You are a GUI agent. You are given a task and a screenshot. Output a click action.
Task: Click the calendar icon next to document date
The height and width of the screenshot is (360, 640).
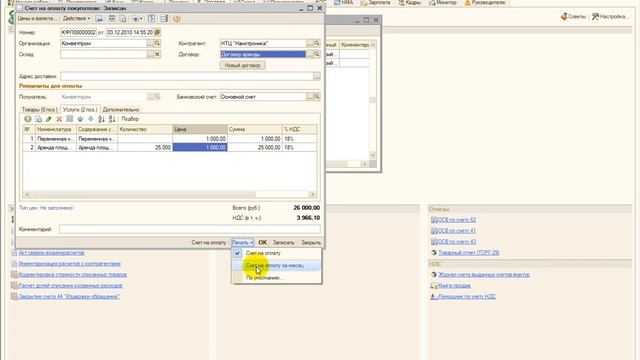(158, 32)
